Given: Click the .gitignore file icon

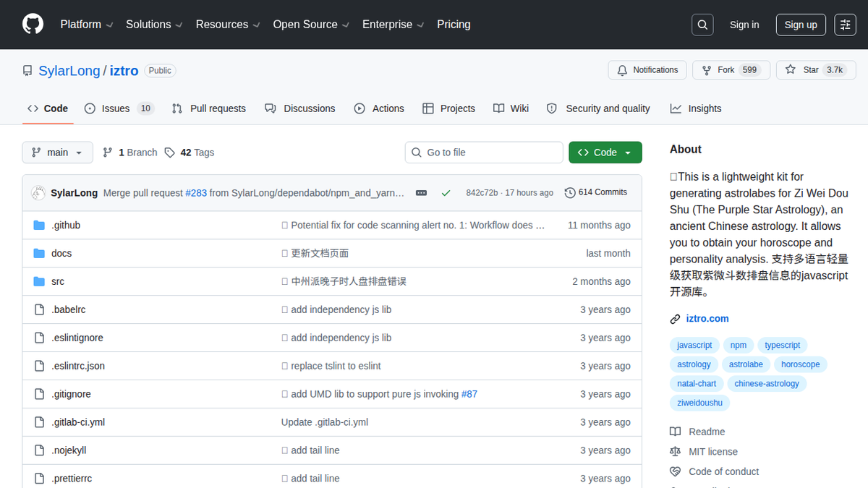Looking at the screenshot, I should point(39,395).
